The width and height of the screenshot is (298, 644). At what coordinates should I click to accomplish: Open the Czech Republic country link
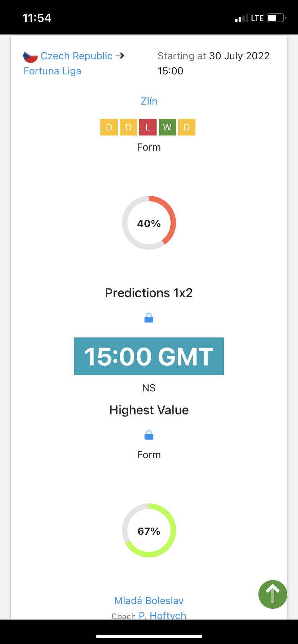tap(77, 56)
